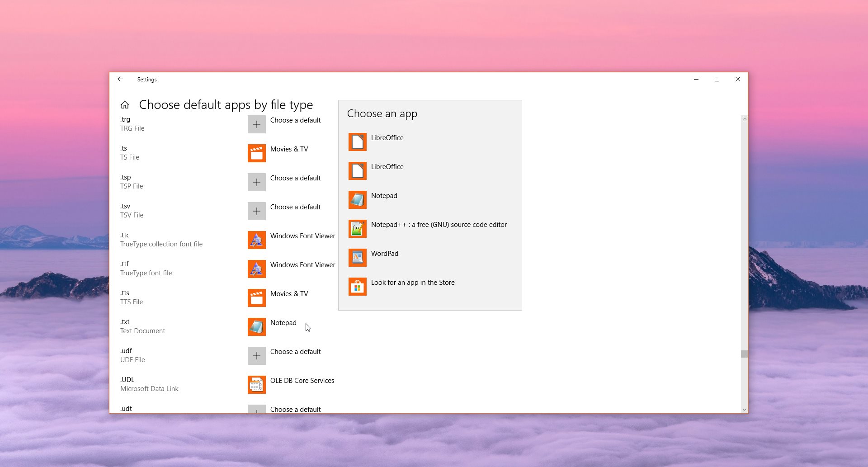Image resolution: width=868 pixels, height=467 pixels.
Task: Click Choose default apps by file type heading
Action: [x=226, y=105]
